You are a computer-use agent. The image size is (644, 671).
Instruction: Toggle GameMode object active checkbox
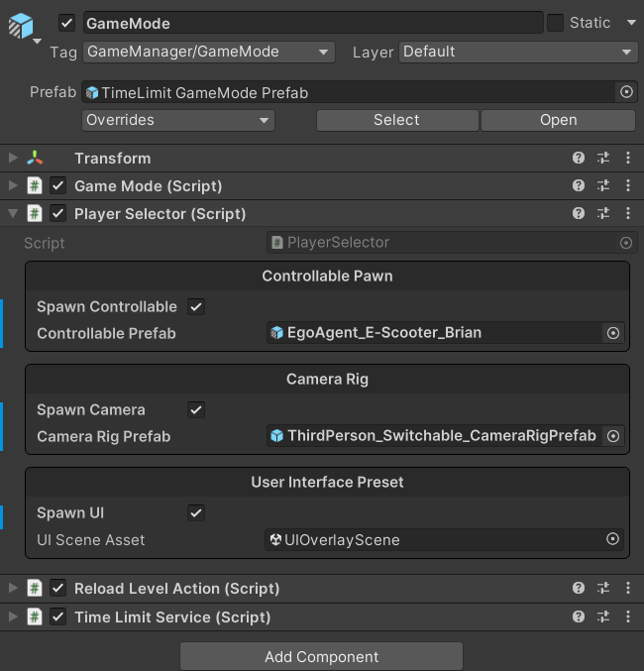(66, 23)
